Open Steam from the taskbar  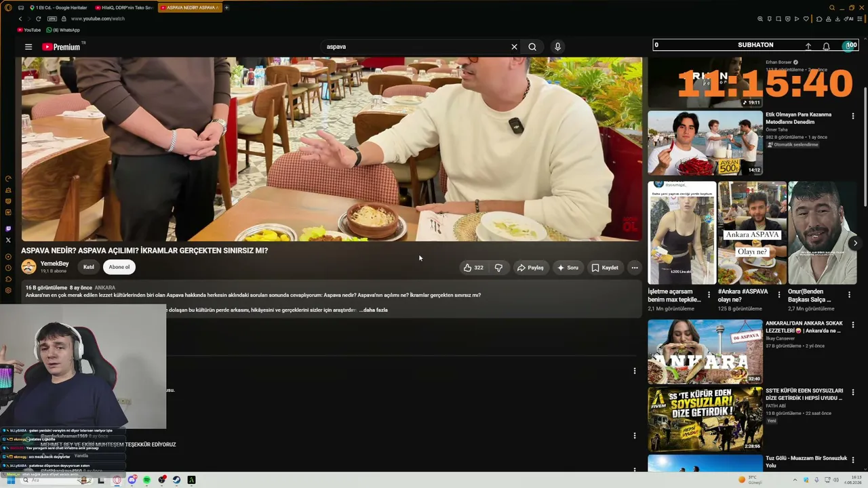(x=176, y=480)
